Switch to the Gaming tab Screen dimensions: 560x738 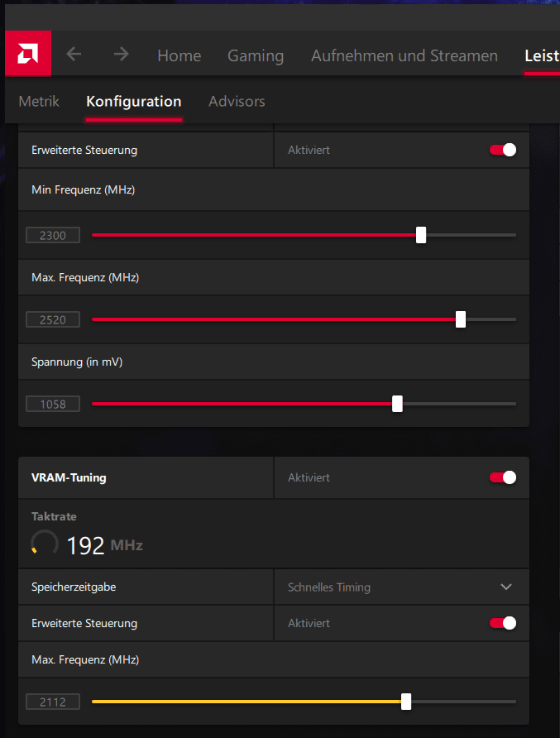(x=256, y=55)
